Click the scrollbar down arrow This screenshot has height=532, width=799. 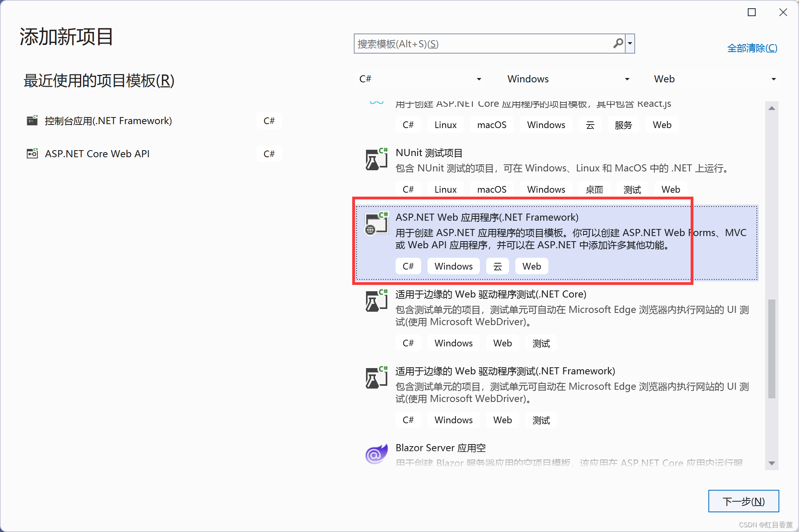tap(771, 463)
